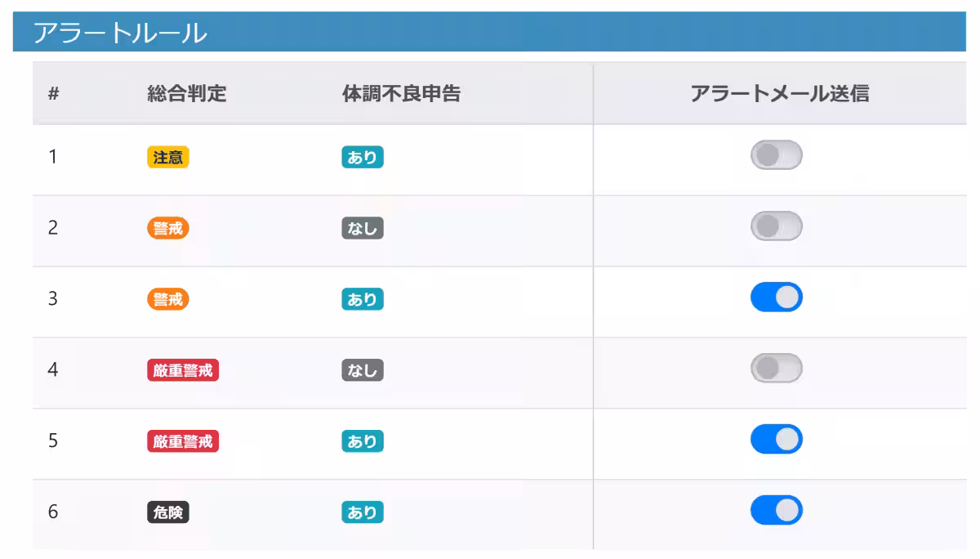The width and height of the screenshot is (980, 559).
Task: Disable alert email sending for rule 6
Action: coord(776,510)
